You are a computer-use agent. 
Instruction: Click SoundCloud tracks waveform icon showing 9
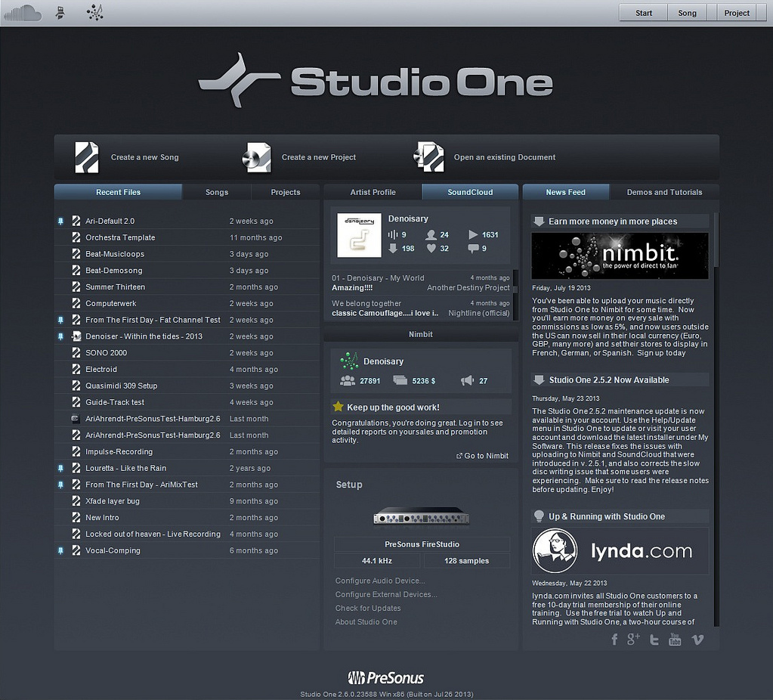pyautogui.click(x=393, y=235)
